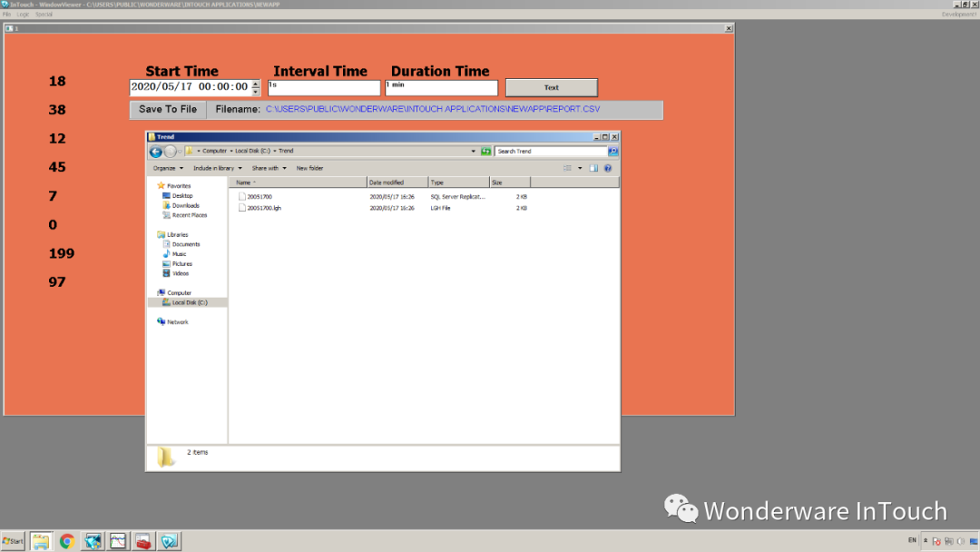This screenshot has width=980, height=552.
Task: Show the preview pane icon
Action: click(593, 168)
